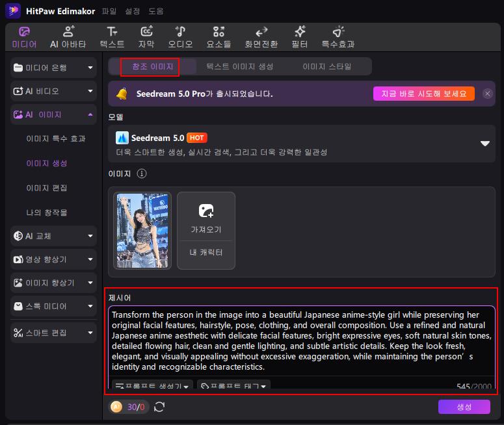
Task: Select 이미지 편집 in sidebar
Action: pyautogui.click(x=47, y=188)
